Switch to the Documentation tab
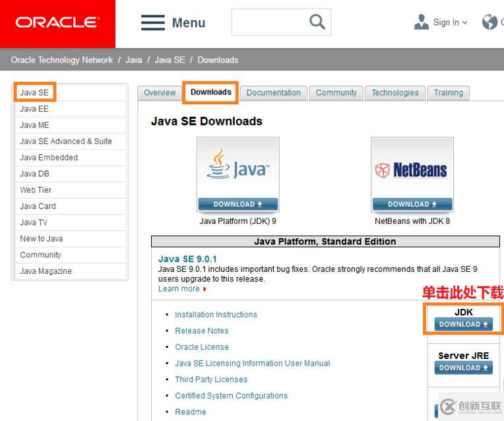This screenshot has width=504, height=421. tap(274, 93)
